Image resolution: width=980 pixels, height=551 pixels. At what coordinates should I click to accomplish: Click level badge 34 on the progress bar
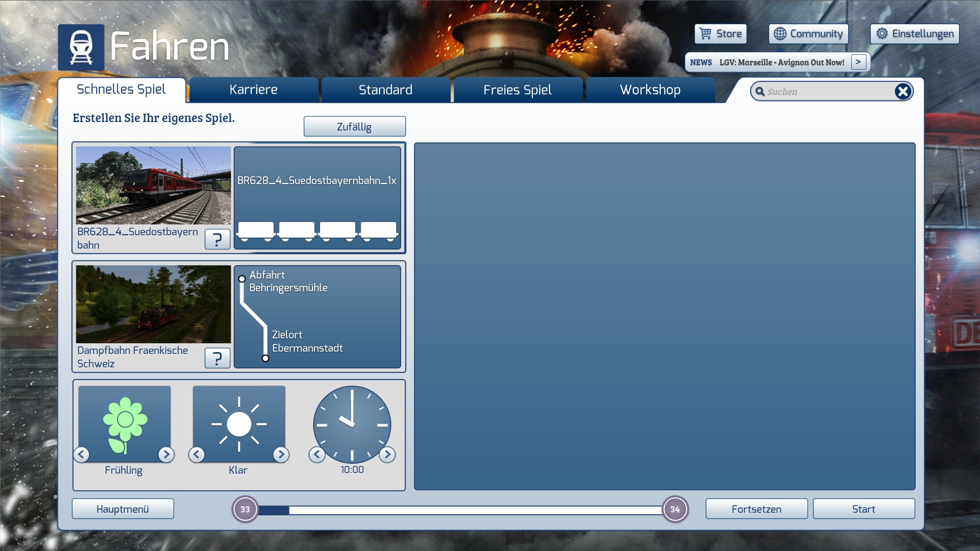click(675, 509)
